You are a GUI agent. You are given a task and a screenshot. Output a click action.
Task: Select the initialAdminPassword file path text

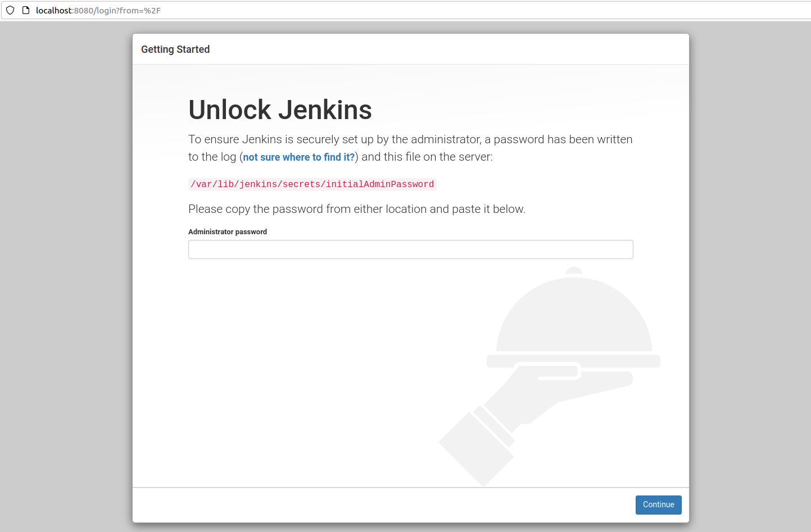point(312,184)
